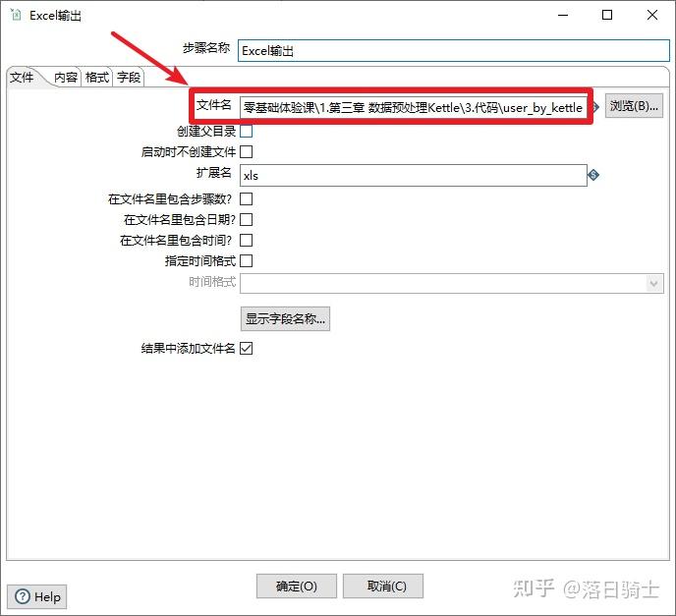Check 在文件名里包含时间 option
Screen dimensions: 676x616
click(x=247, y=241)
